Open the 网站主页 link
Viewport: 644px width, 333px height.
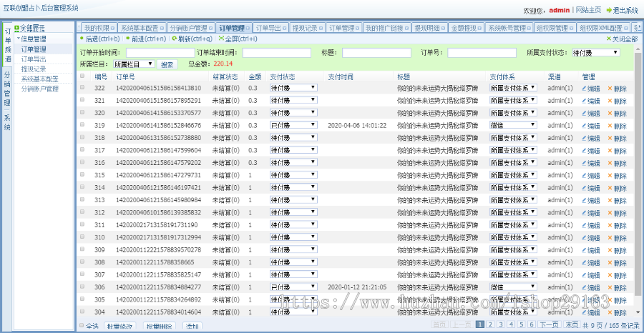pos(588,10)
